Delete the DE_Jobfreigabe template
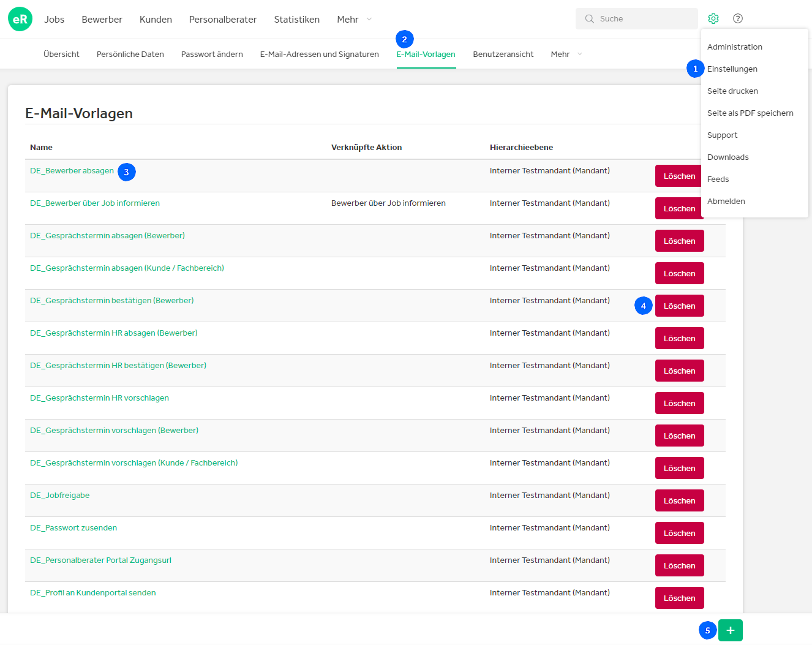 (679, 500)
